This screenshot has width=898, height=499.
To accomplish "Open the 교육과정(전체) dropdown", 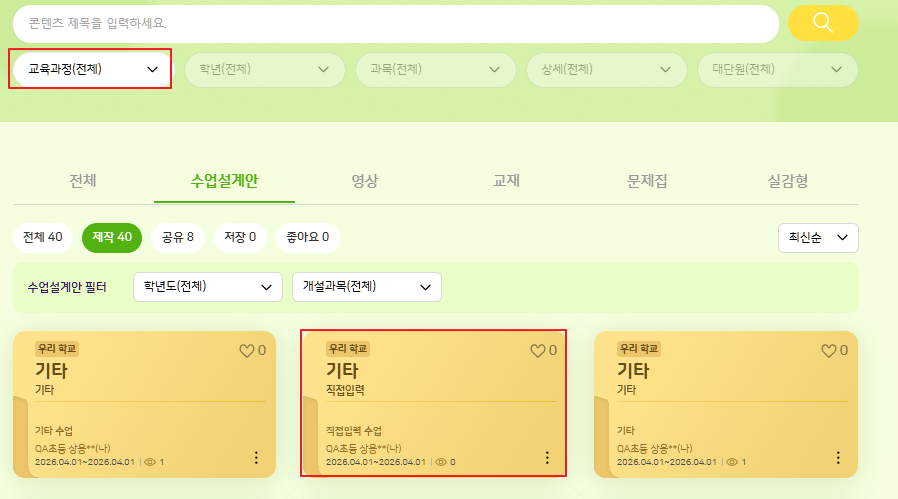I will click(x=91, y=69).
